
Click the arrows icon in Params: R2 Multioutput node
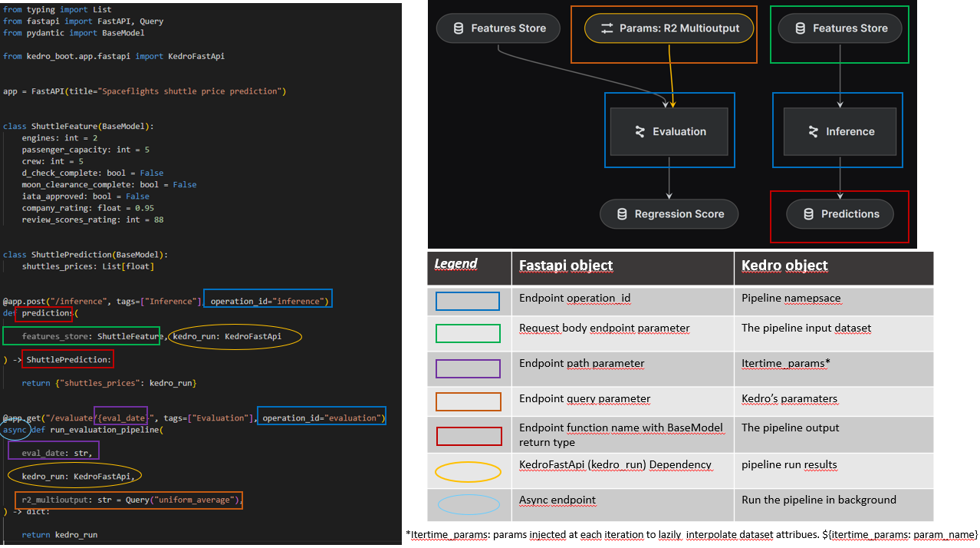click(x=607, y=28)
